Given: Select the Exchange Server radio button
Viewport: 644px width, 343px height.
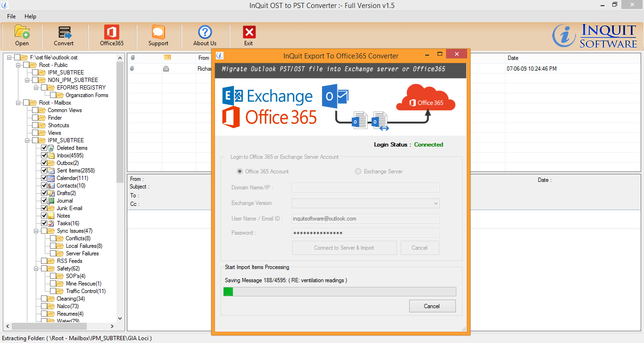Looking at the screenshot, I should pyautogui.click(x=358, y=171).
